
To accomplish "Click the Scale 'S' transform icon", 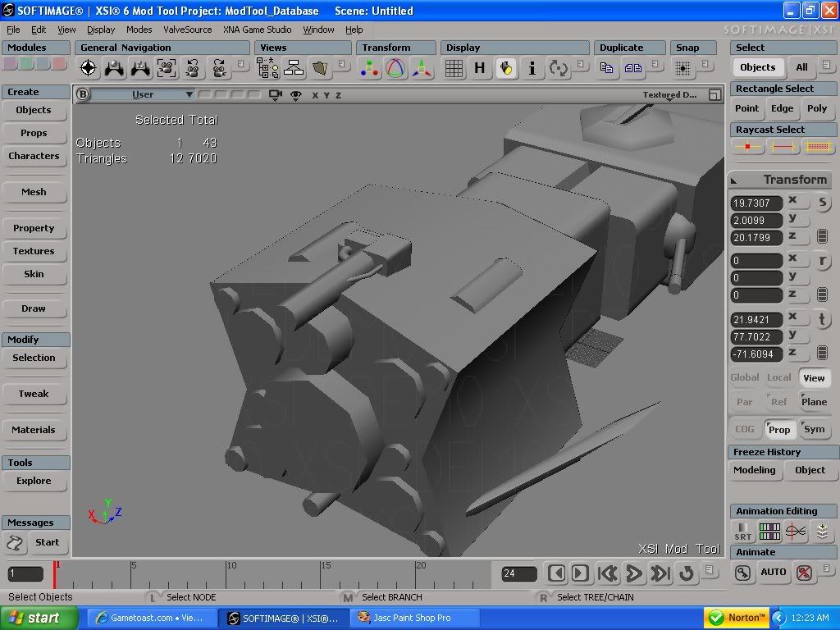I will coord(822,203).
